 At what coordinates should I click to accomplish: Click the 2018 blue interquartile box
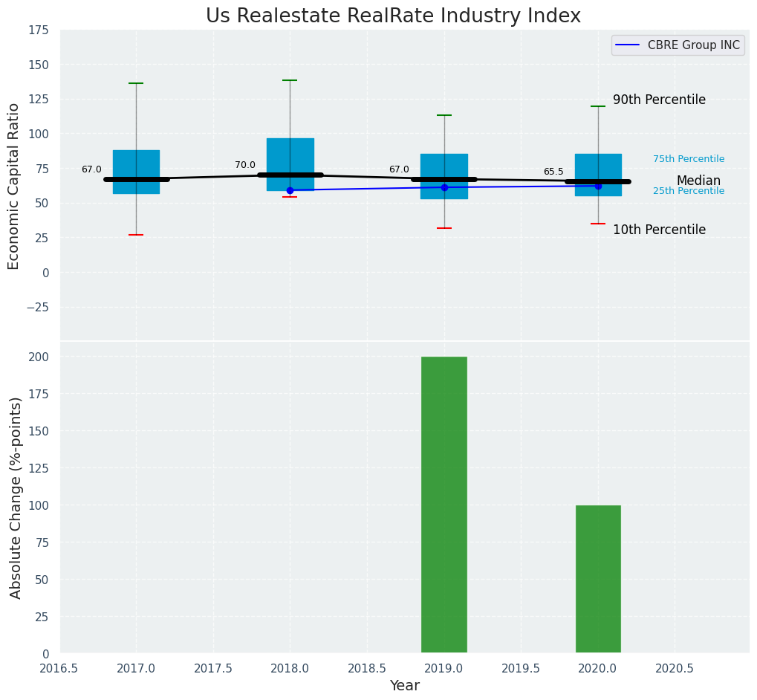coord(290,156)
